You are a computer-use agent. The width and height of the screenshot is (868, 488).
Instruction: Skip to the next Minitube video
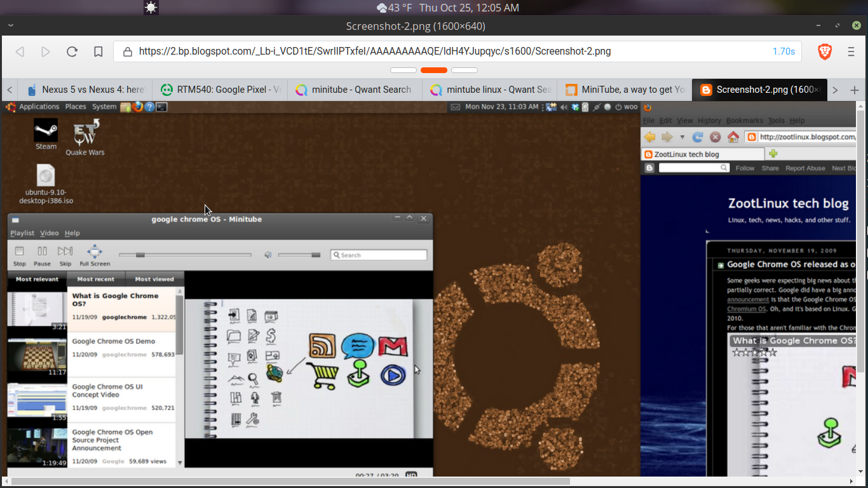65,255
